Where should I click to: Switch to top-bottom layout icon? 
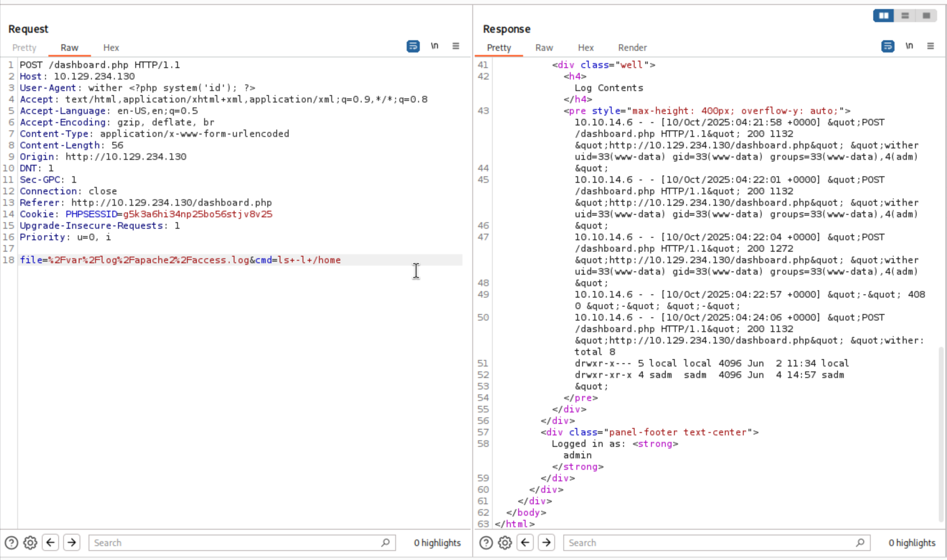905,16
